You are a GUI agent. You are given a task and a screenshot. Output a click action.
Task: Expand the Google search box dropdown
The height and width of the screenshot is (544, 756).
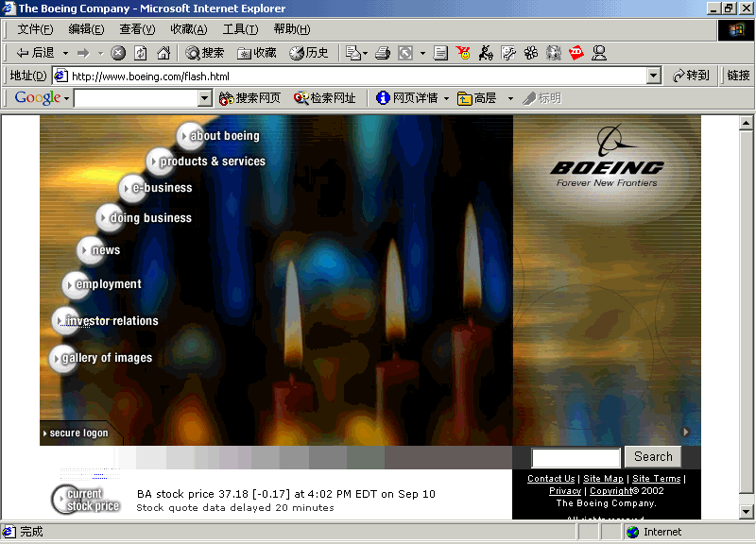click(x=205, y=98)
